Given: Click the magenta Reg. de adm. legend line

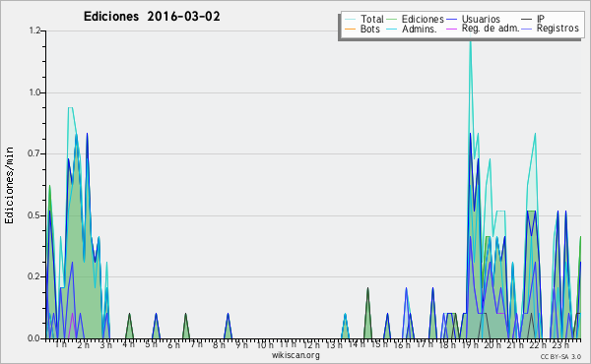Looking at the screenshot, I should click(451, 29).
